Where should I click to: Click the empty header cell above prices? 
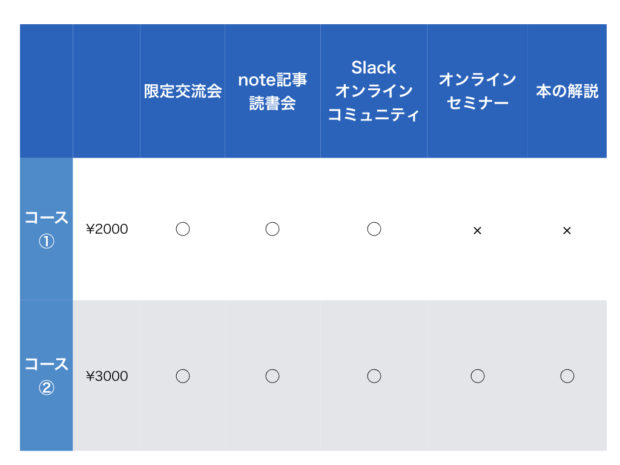tap(107, 91)
